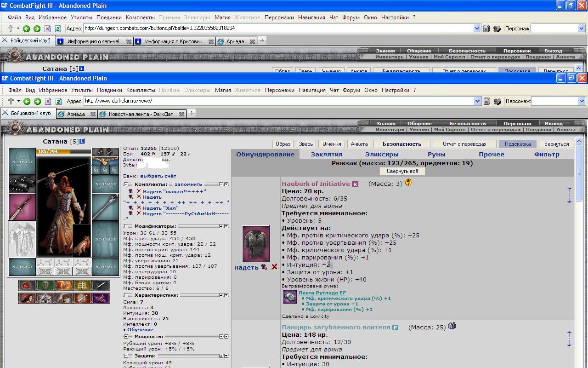The height and width of the screenshot is (368, 588).
Task: Click the Зверь button
Action: point(305,144)
